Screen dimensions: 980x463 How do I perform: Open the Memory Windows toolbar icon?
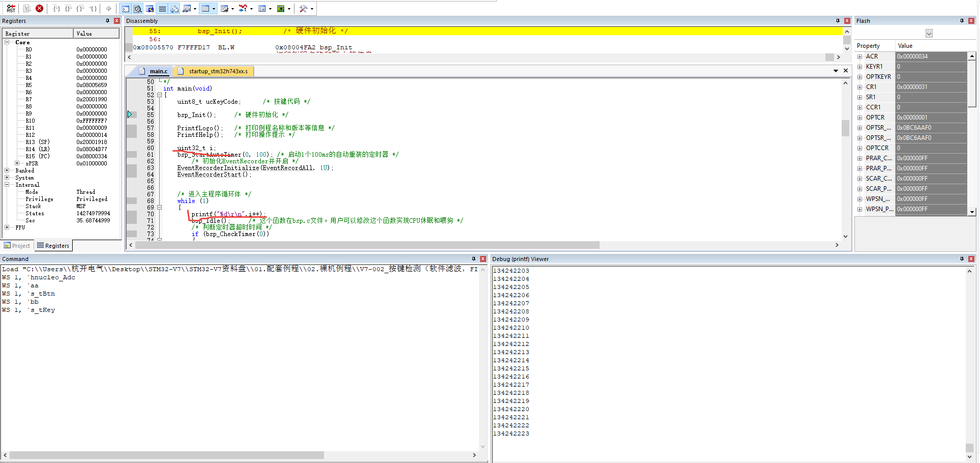206,9
